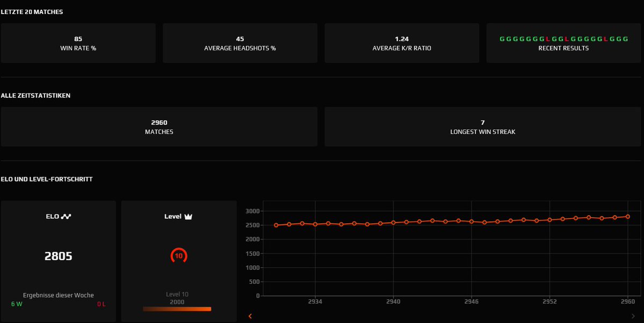This screenshot has height=323, width=644.
Task: Click the 'LETZTE 20 MATCHES' heading
Action: click(32, 12)
